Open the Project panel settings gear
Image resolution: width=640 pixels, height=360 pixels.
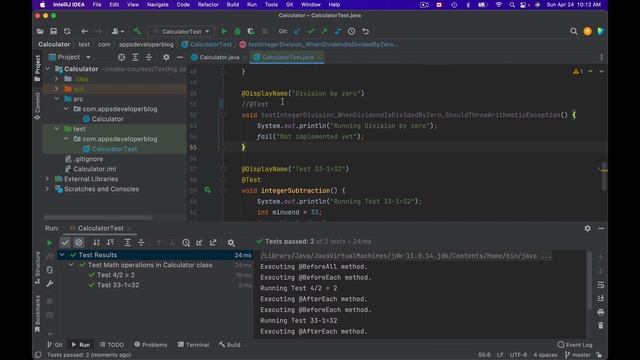click(166, 58)
